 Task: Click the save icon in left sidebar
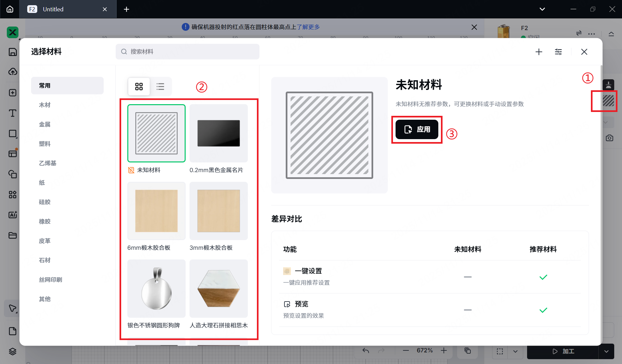[13, 52]
